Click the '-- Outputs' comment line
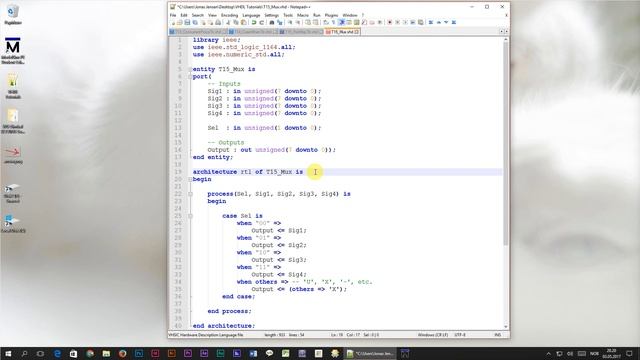The image size is (640, 360). 226,142
